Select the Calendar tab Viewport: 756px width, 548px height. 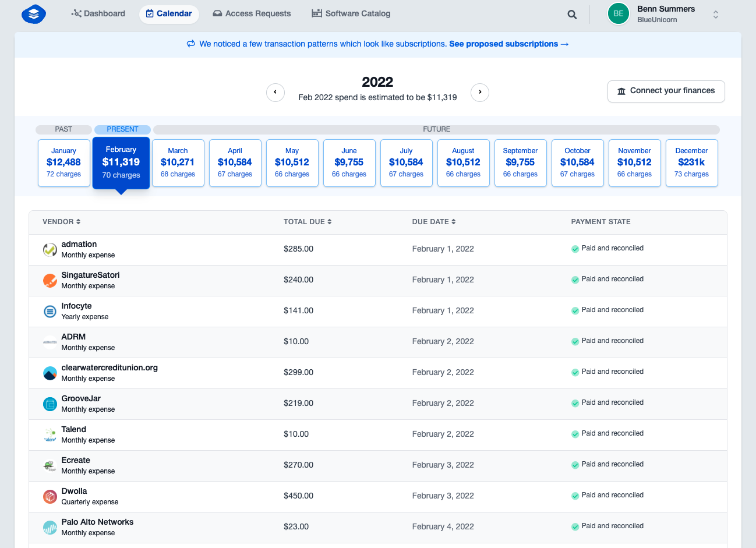tap(169, 13)
